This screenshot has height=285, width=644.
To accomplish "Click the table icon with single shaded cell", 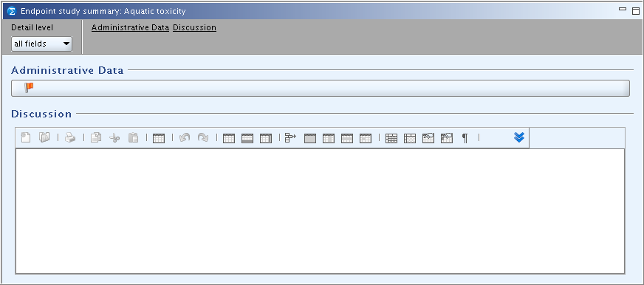I will (366, 138).
